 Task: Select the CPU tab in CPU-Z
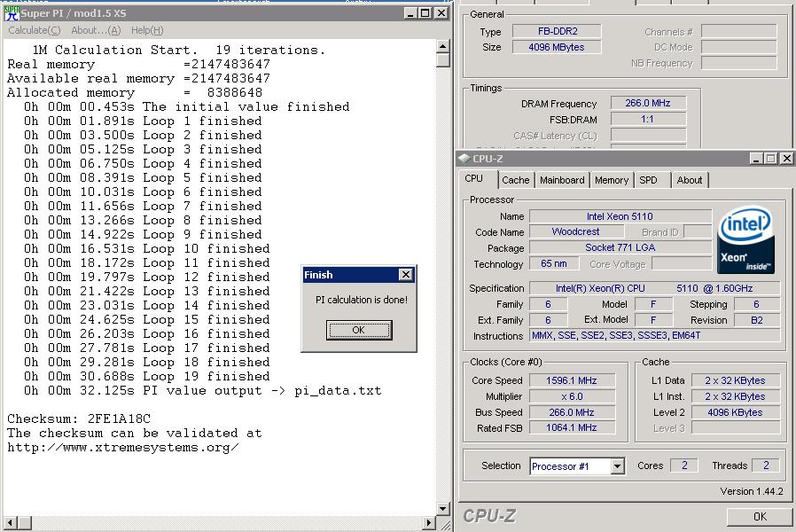(473, 179)
